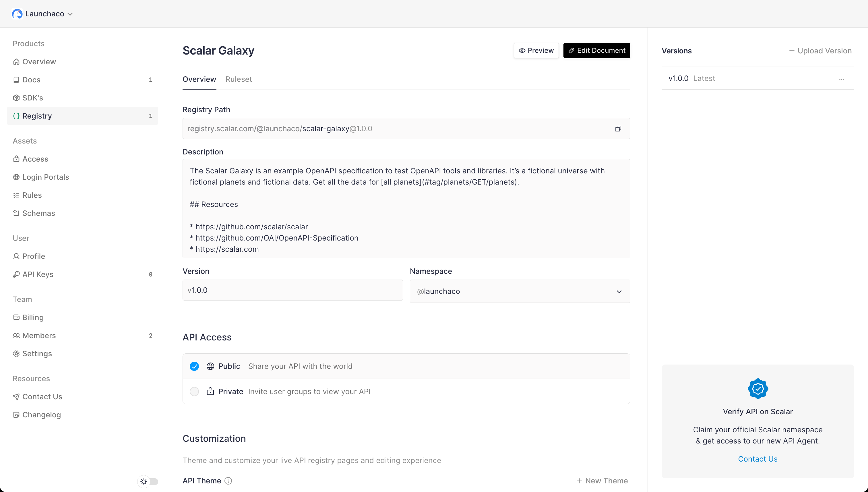Viewport: 868px width, 492px height.
Task: Switch to the Overview tab
Action: click(x=199, y=79)
